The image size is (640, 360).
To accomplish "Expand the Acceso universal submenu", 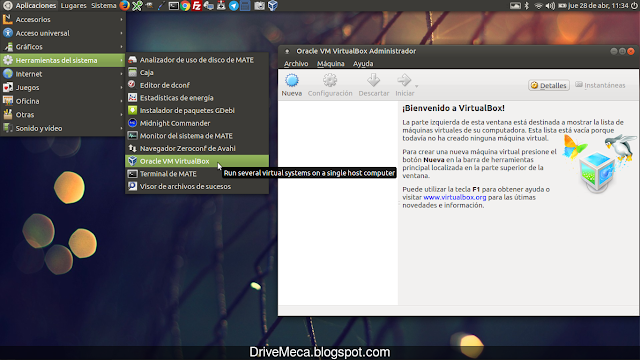I will coord(62,33).
